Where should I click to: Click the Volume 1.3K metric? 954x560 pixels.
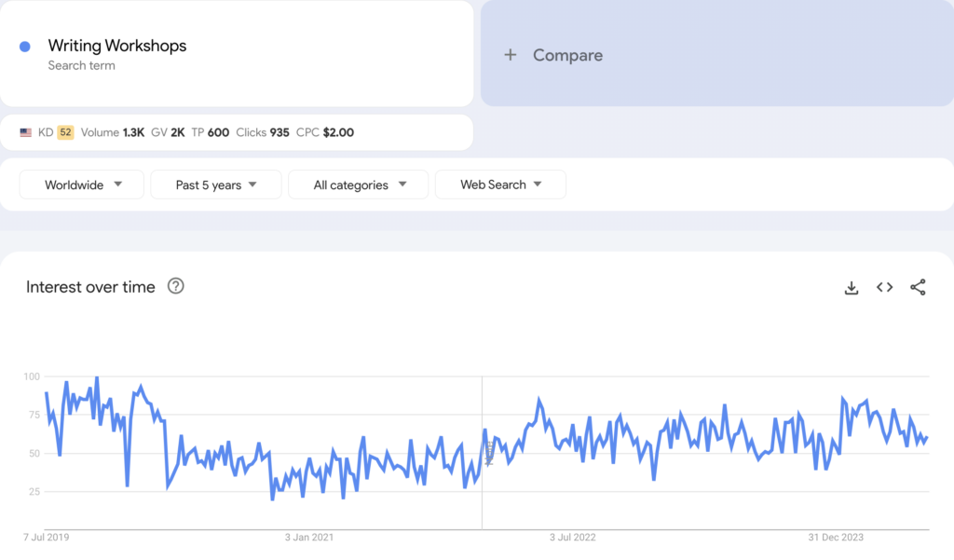tap(112, 132)
